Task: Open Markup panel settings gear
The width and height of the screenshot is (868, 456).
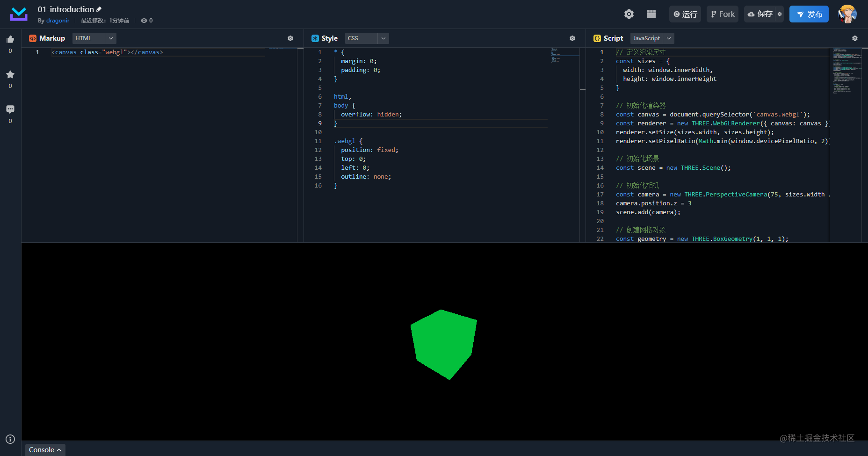Action: tap(290, 38)
